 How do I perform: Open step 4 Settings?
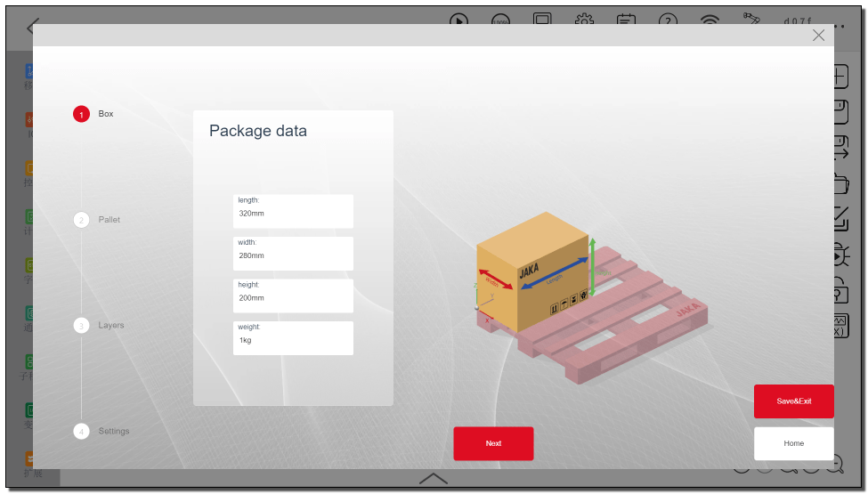[x=82, y=432]
